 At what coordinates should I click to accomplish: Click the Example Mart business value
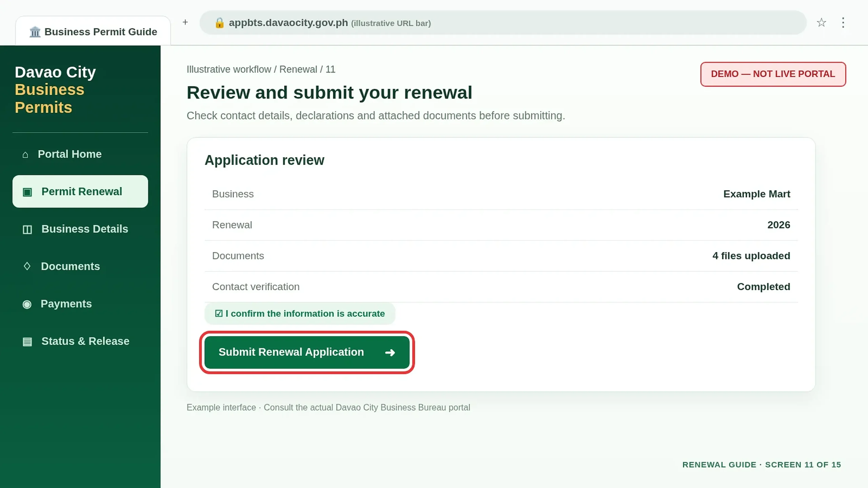click(x=756, y=194)
